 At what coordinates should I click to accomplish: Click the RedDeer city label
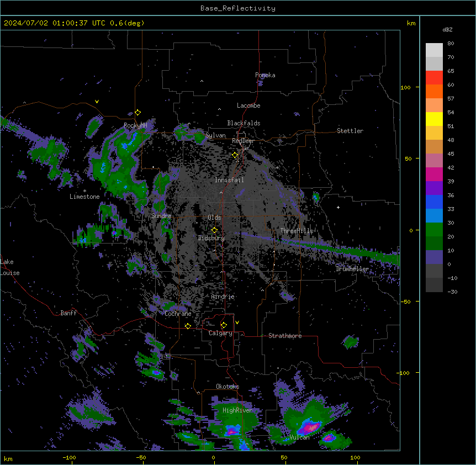tap(243, 141)
